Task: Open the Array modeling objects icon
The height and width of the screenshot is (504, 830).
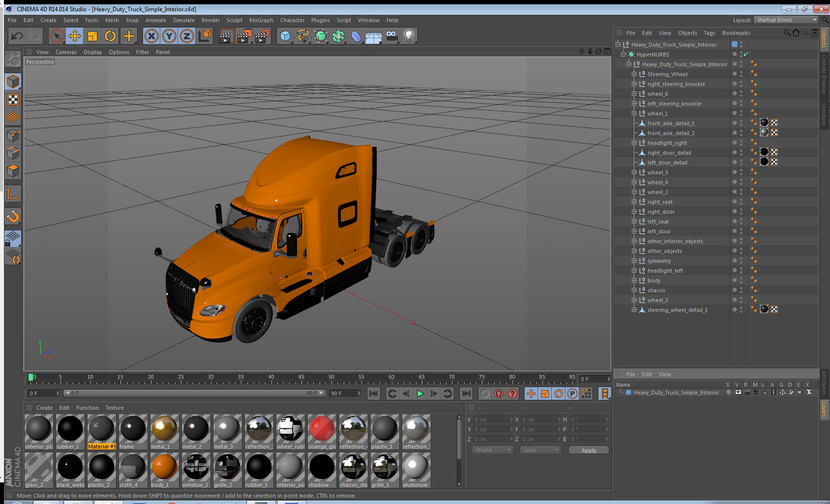Action: point(339,36)
